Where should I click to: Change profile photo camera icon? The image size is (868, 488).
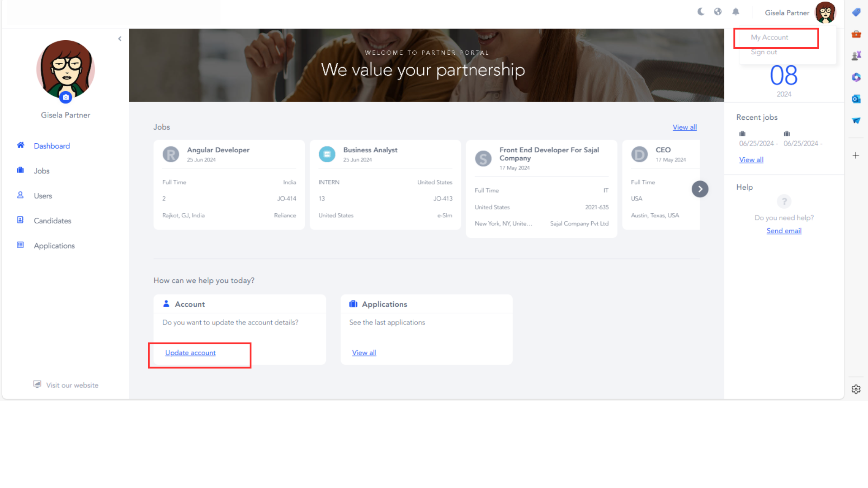click(66, 97)
